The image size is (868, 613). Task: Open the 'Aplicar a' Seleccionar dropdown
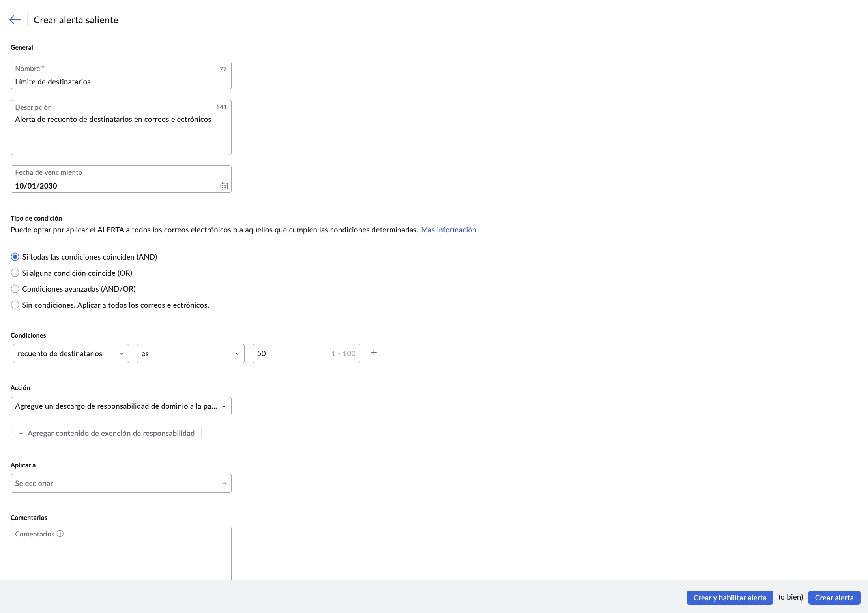pos(121,483)
